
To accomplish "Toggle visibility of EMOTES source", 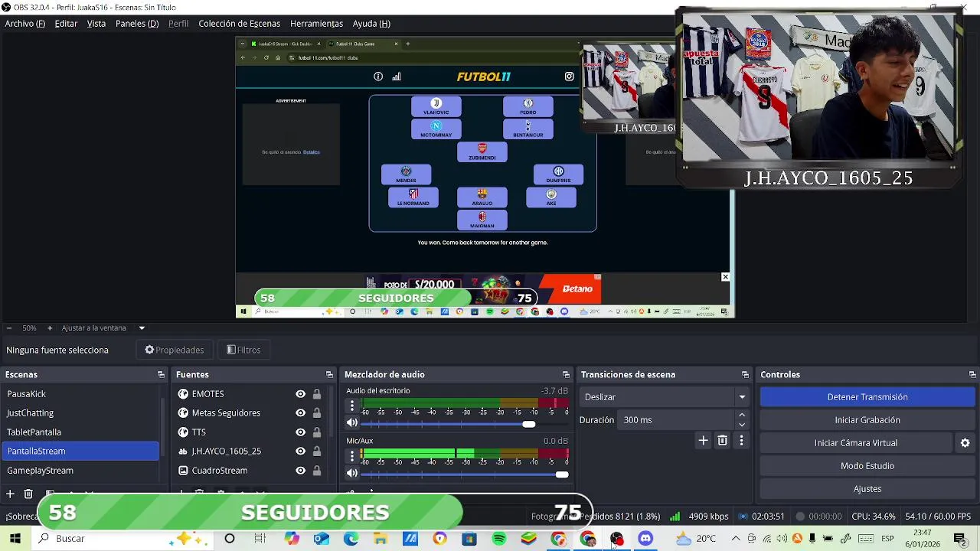I will coord(300,394).
